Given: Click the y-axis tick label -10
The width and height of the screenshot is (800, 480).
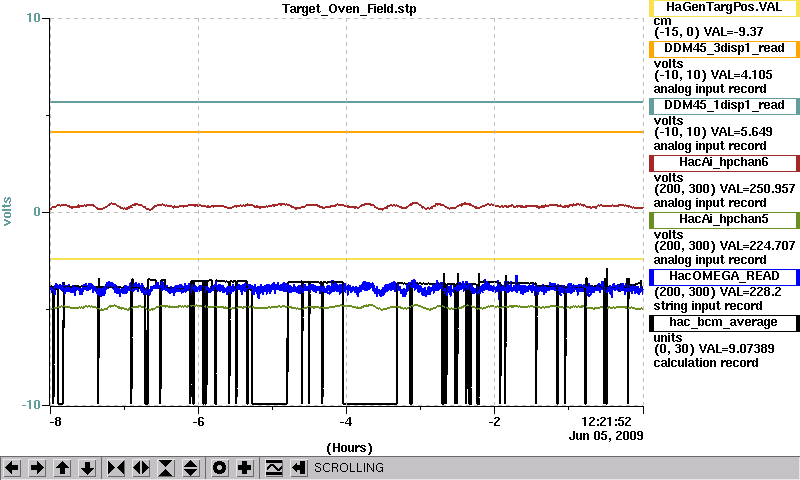Looking at the screenshot, I should coord(31,405).
